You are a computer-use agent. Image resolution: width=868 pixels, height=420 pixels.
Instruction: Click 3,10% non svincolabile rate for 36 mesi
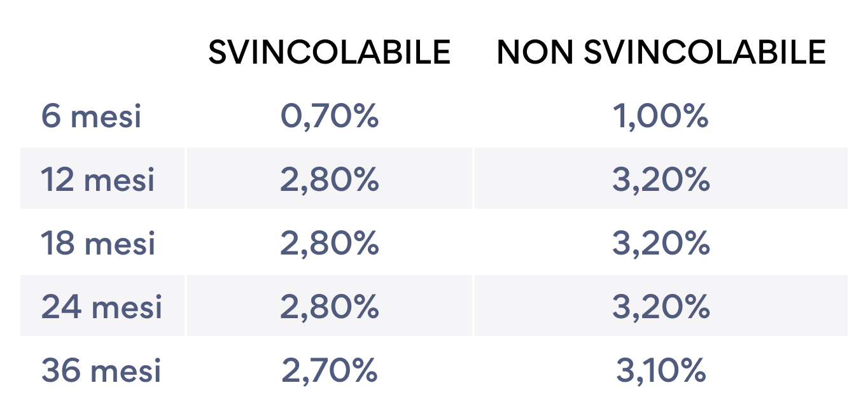tap(661, 372)
